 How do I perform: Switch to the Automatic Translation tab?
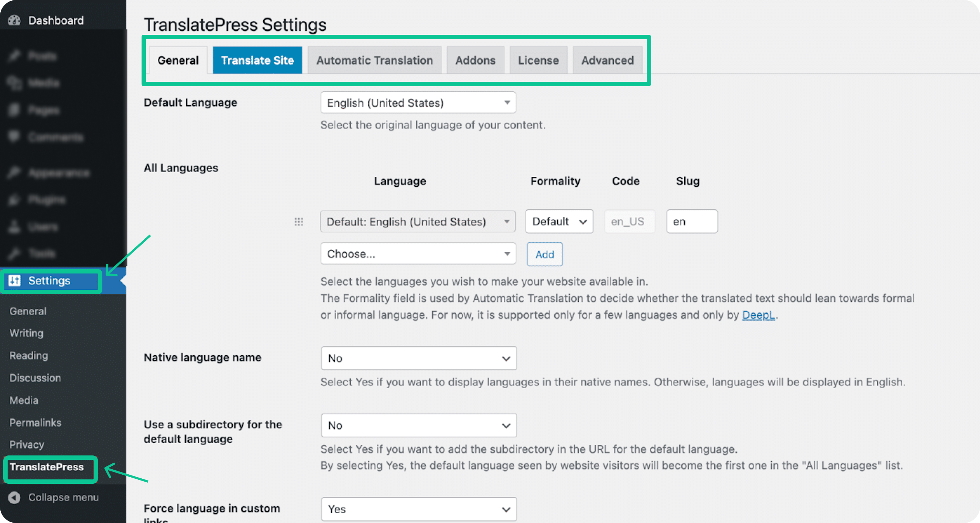coord(374,60)
